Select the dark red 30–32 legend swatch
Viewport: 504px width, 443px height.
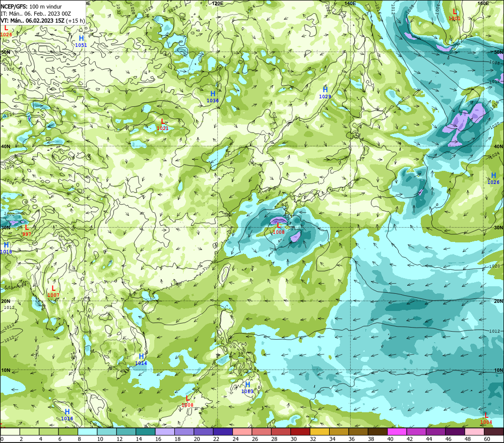point(300,431)
